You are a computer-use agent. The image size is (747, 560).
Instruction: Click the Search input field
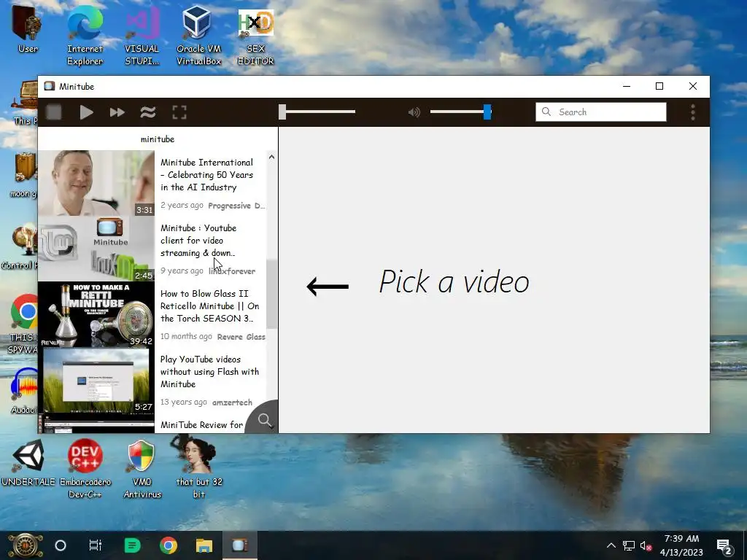pyautogui.click(x=601, y=112)
